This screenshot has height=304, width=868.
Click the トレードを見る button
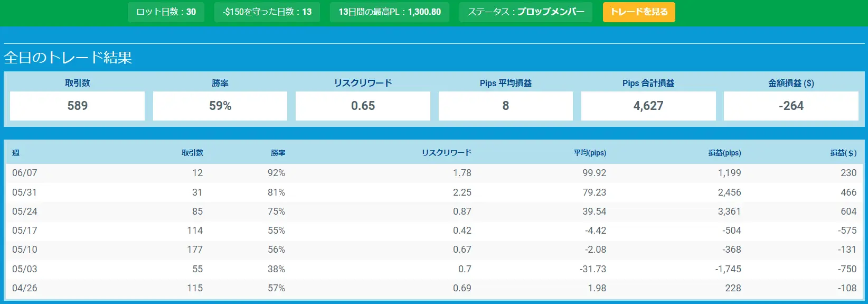click(639, 12)
